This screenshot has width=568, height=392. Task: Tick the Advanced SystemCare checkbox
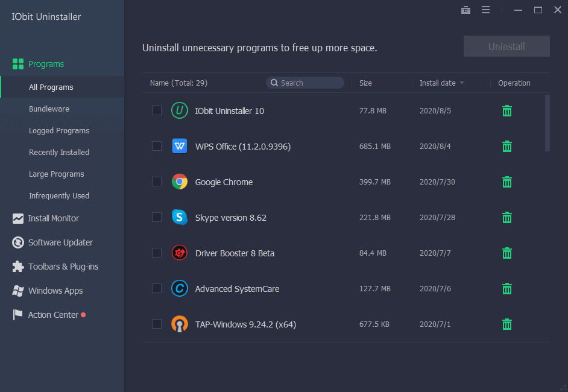click(x=157, y=288)
